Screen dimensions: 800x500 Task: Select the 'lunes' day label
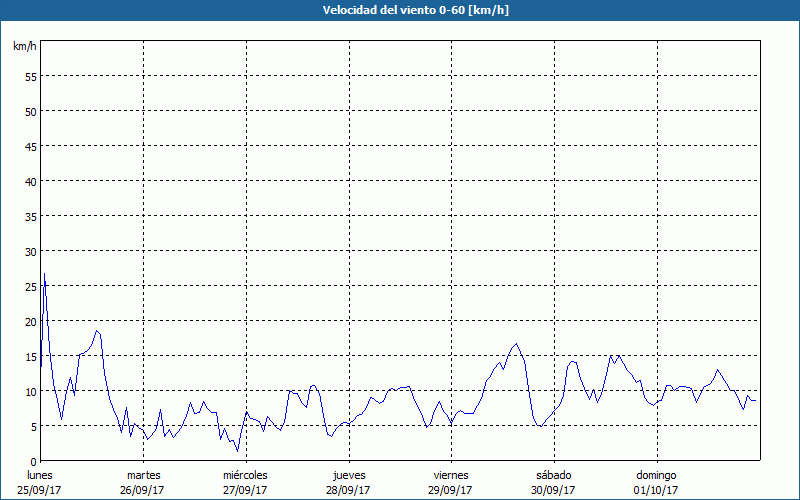click(39, 474)
